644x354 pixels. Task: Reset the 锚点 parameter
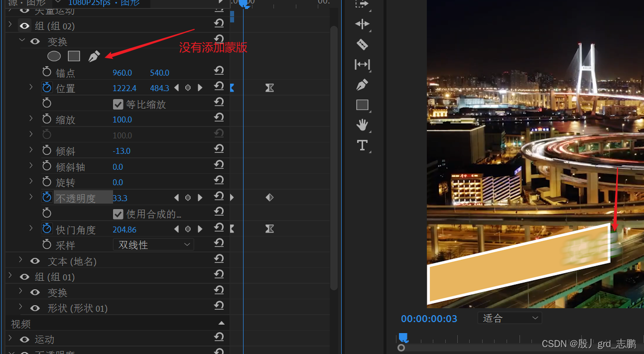pyautogui.click(x=219, y=71)
